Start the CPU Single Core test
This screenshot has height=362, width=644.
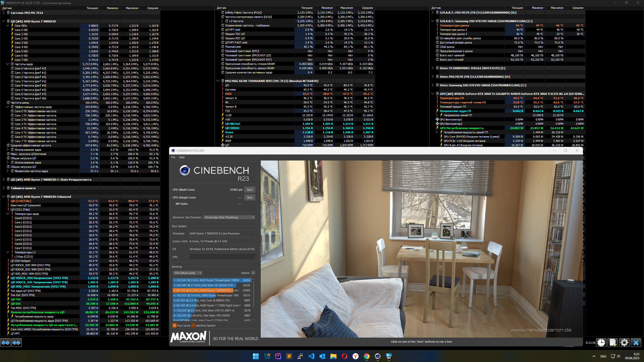pos(249,197)
